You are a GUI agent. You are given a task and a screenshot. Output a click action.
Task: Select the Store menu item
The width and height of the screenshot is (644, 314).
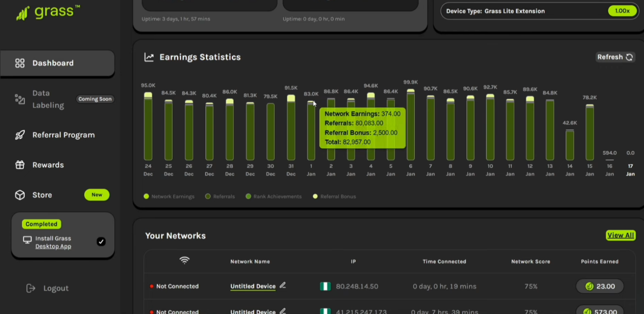pyautogui.click(x=42, y=195)
